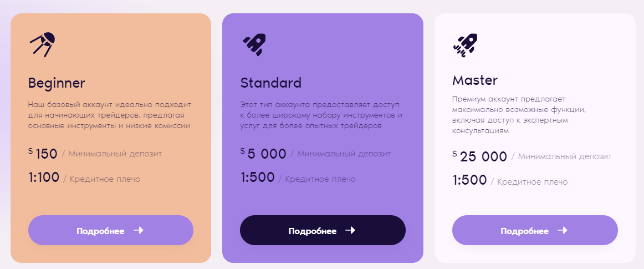The width and height of the screenshot is (644, 269).
Task: Click the arrow icon in Standard's Подробнее button
Action: coord(350,230)
